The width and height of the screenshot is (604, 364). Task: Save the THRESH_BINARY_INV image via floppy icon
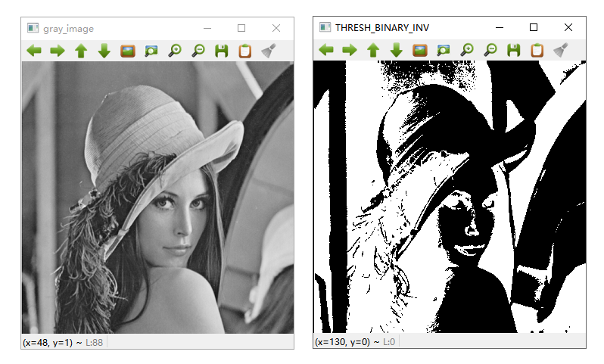(513, 50)
